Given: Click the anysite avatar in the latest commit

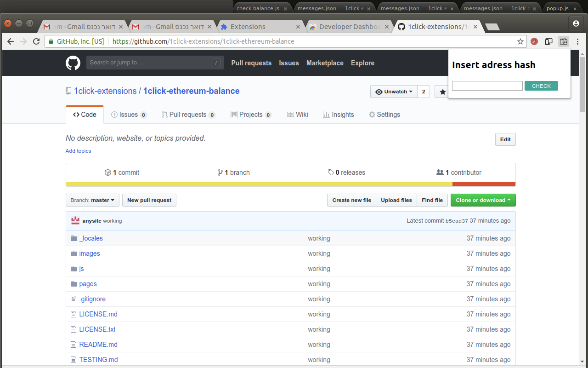Looking at the screenshot, I should coord(75,221).
